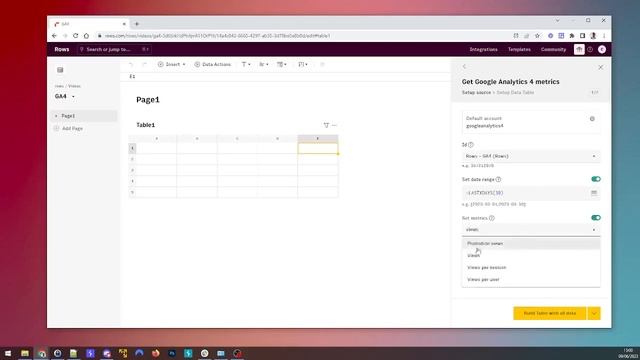Expand the GA4 spreadsheet name dropdown
This screenshot has height=360, width=640.
coord(73,97)
